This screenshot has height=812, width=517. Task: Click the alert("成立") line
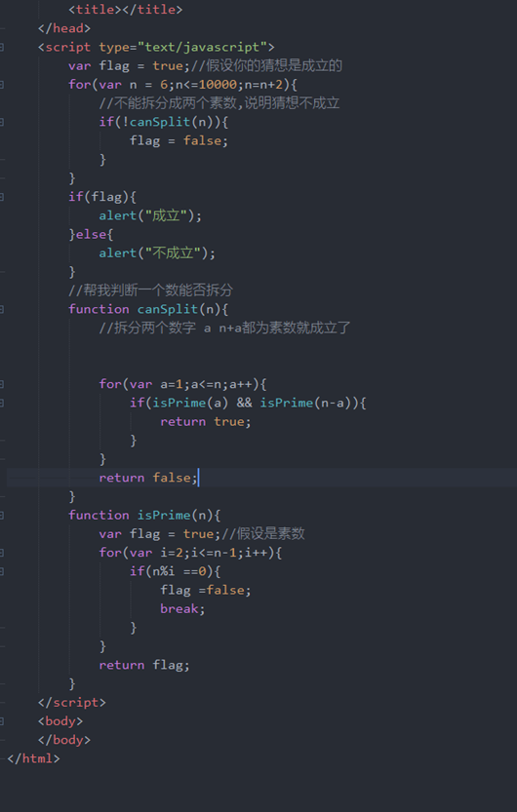[x=150, y=215]
